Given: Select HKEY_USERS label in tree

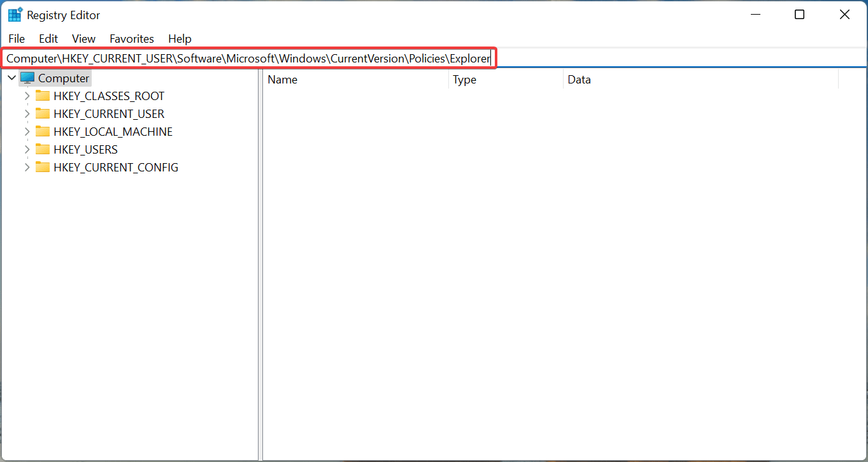Looking at the screenshot, I should [86, 150].
